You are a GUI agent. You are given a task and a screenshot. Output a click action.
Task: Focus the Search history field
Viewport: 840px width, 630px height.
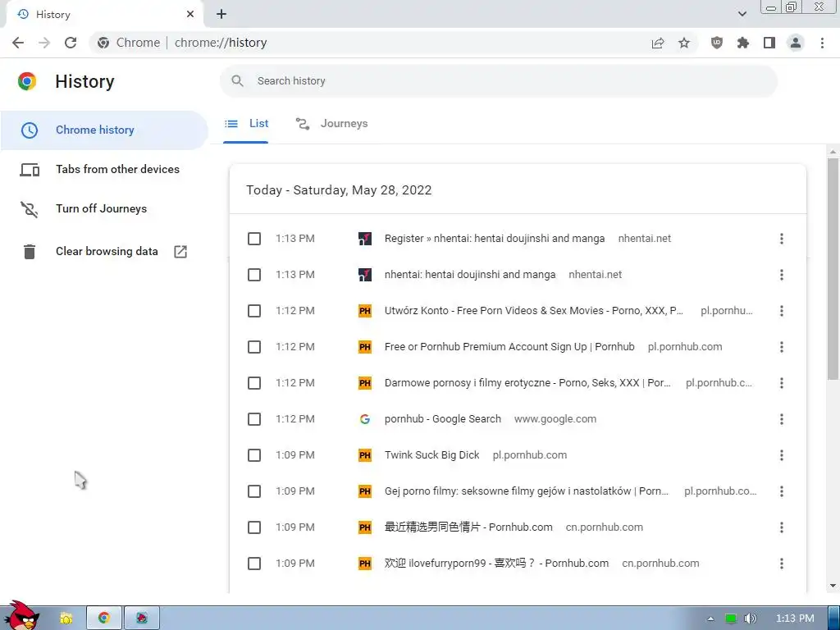point(498,81)
